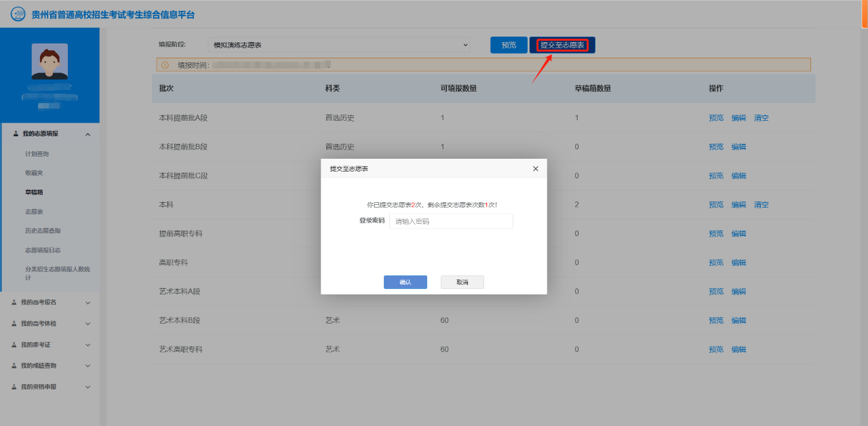Click the platform logo icon in header

click(x=18, y=14)
